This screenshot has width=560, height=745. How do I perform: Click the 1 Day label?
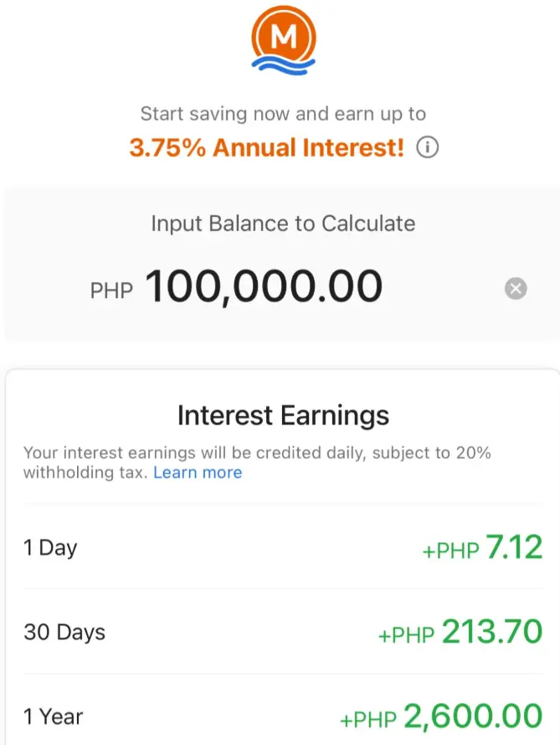pyautogui.click(x=50, y=547)
